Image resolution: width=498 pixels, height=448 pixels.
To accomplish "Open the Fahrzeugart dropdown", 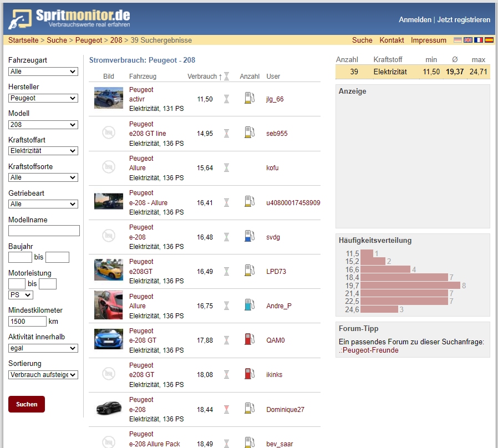I will [x=43, y=72].
